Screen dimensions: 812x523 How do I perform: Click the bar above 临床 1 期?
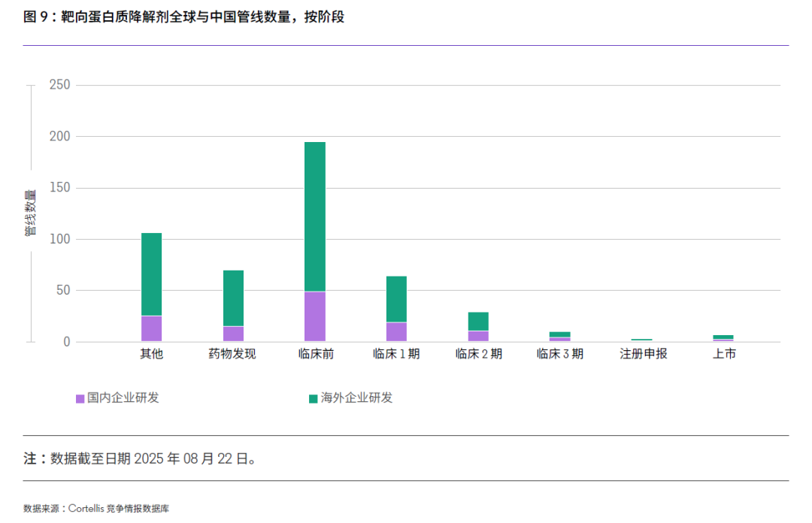coord(395,308)
